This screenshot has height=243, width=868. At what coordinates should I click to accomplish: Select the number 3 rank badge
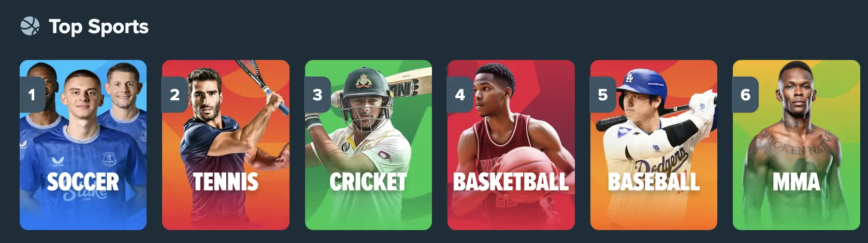[x=317, y=95]
